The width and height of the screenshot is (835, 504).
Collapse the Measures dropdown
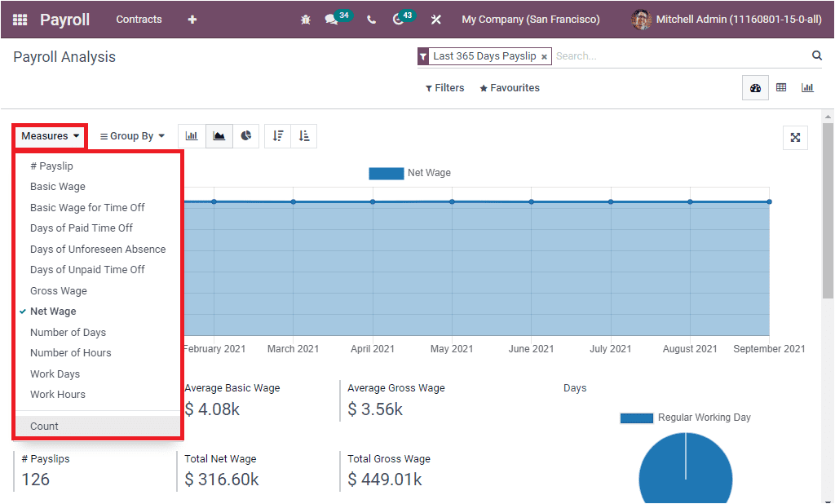(x=49, y=136)
